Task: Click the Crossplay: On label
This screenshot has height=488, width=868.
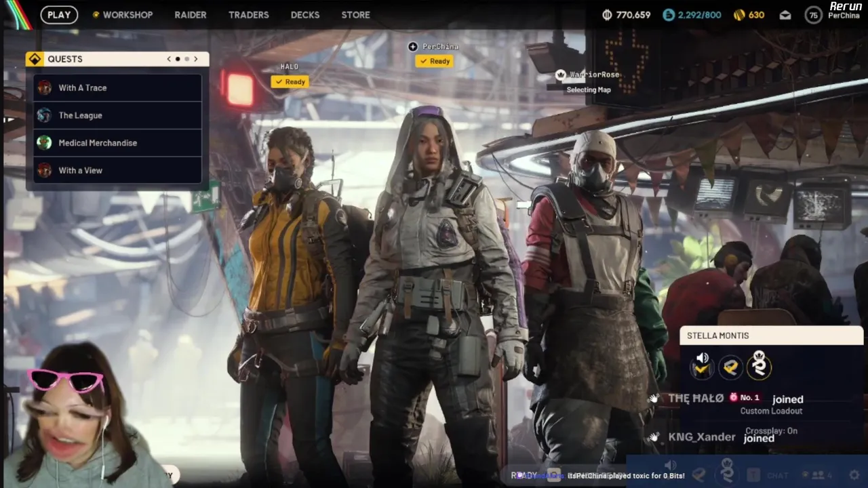Action: click(x=771, y=431)
